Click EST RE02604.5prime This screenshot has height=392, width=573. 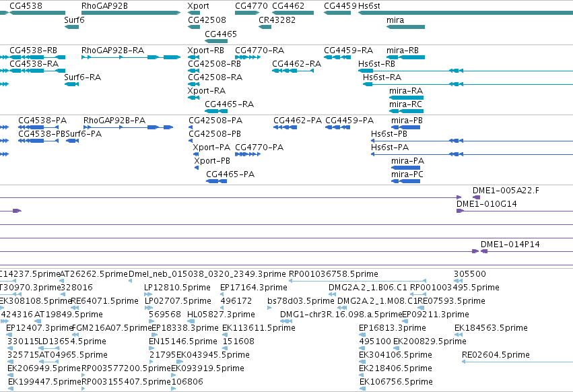point(518,362)
